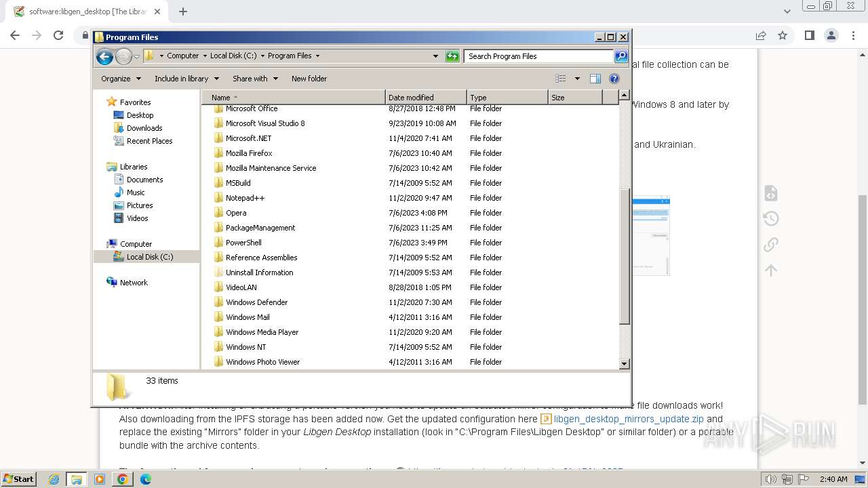This screenshot has height=488, width=868.
Task: Open Videos library
Action: [137, 218]
